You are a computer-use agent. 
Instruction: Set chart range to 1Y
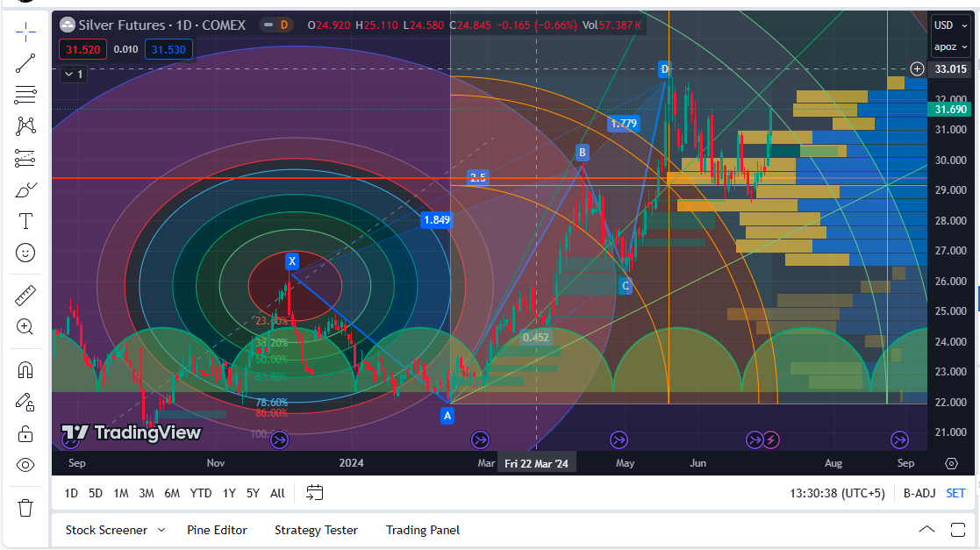[229, 493]
